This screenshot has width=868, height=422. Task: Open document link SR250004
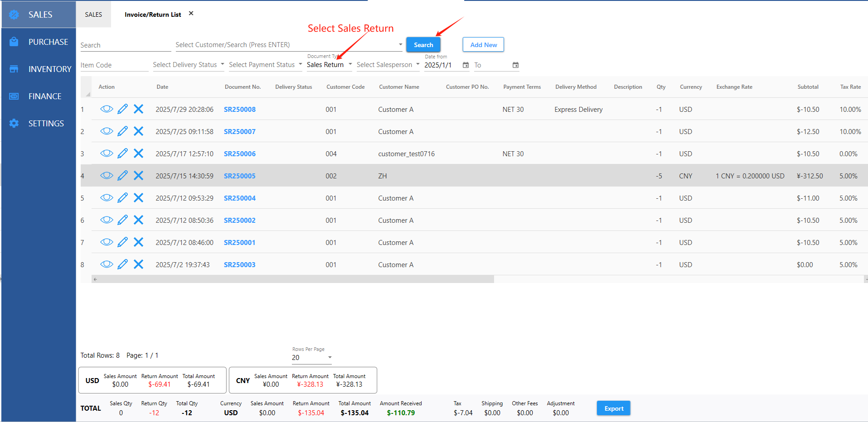(x=239, y=198)
